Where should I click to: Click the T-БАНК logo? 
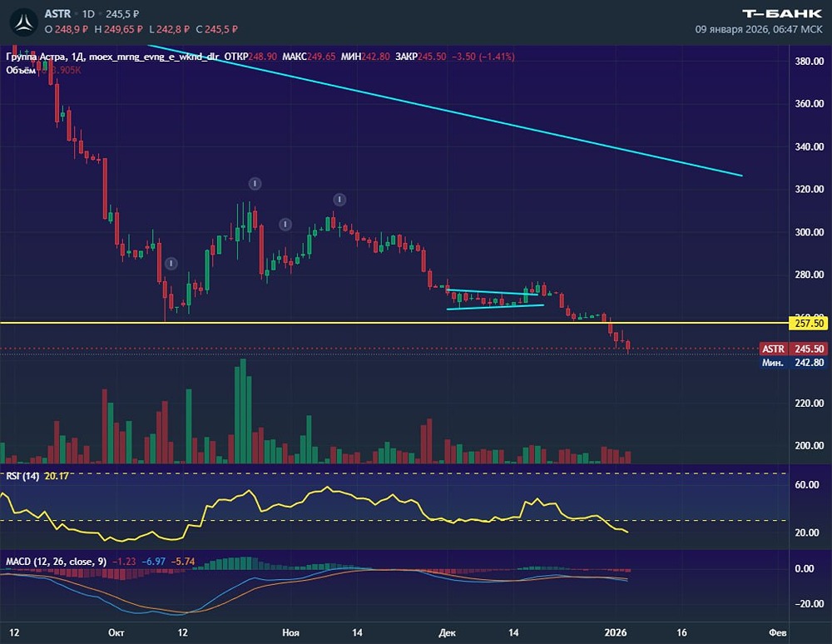(x=781, y=14)
